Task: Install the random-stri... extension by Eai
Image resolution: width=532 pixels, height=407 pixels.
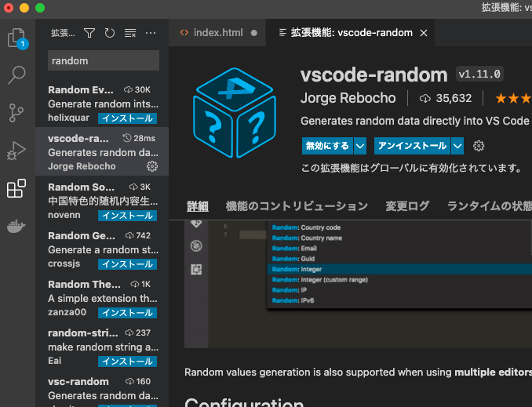Action: (128, 362)
